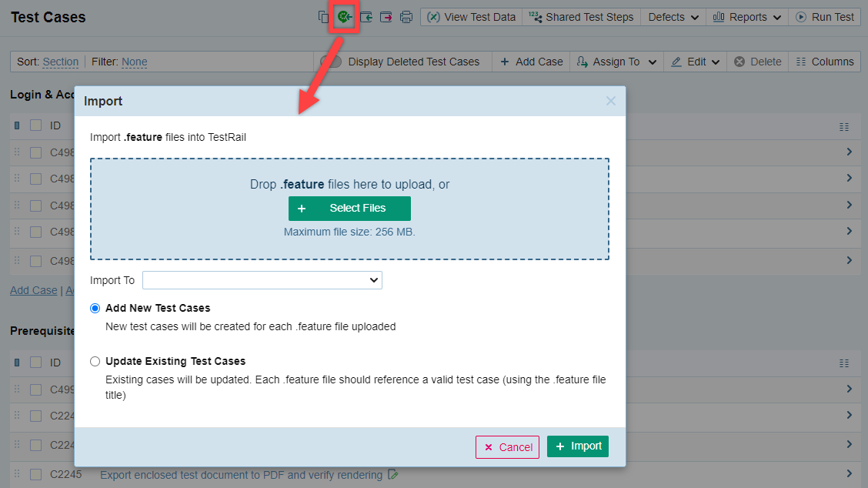Expand the Reports dropdown menu
The height and width of the screenshot is (488, 868).
coord(746,17)
